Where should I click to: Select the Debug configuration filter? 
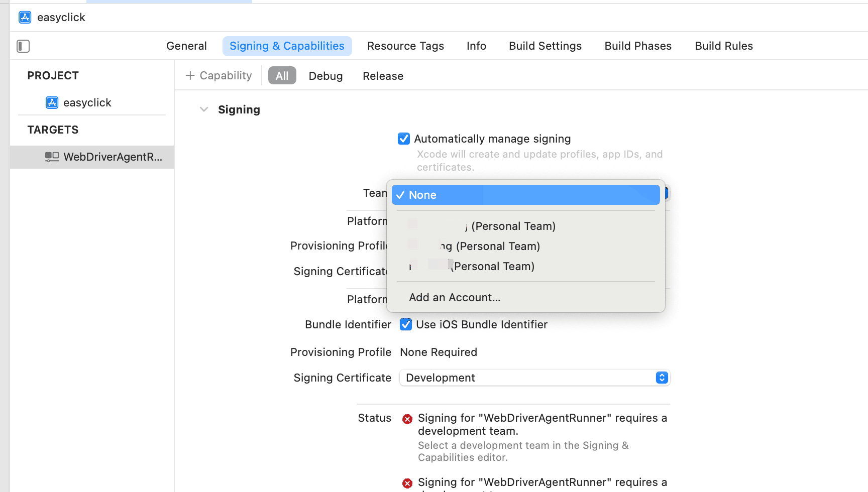[x=325, y=76]
